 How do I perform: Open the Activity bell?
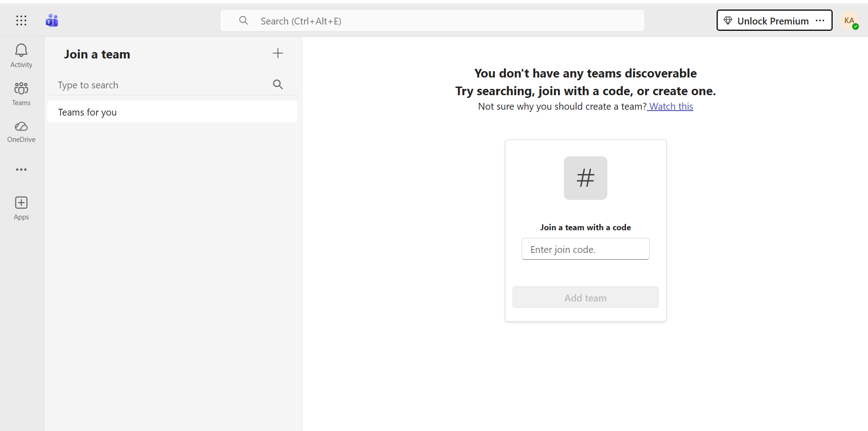(21, 56)
